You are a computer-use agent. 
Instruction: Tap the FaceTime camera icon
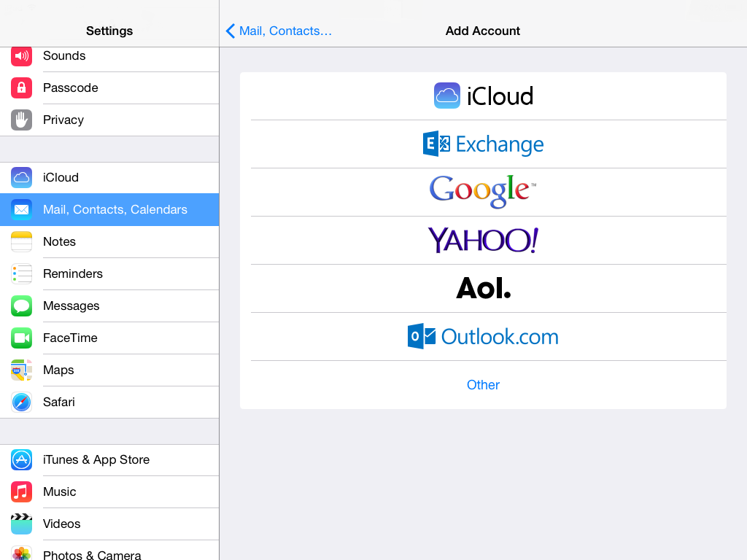coord(21,338)
